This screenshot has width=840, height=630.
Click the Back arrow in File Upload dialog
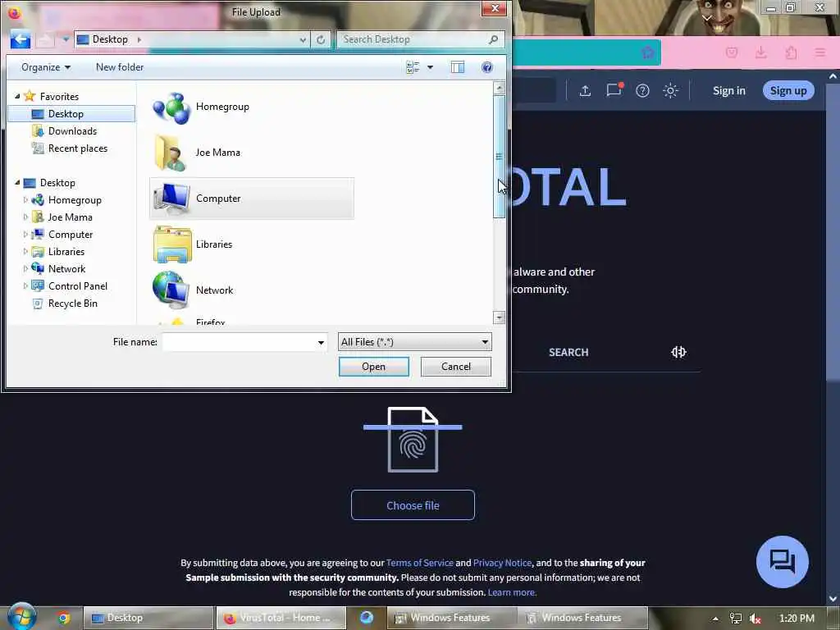point(21,39)
